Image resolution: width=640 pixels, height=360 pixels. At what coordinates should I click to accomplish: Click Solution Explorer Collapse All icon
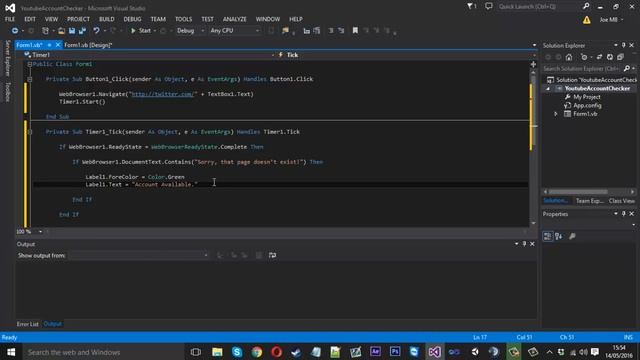click(620, 57)
